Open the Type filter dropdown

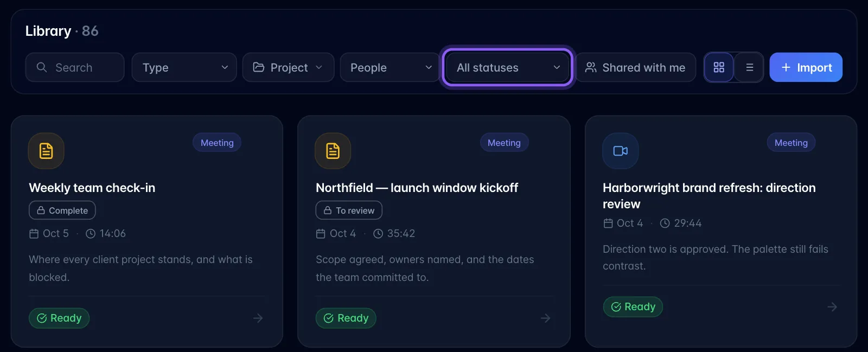(x=184, y=67)
